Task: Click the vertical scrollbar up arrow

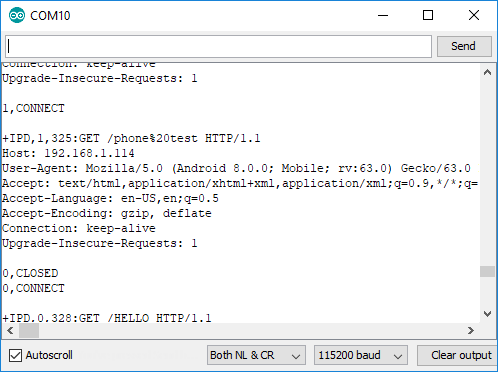Action: point(487,72)
